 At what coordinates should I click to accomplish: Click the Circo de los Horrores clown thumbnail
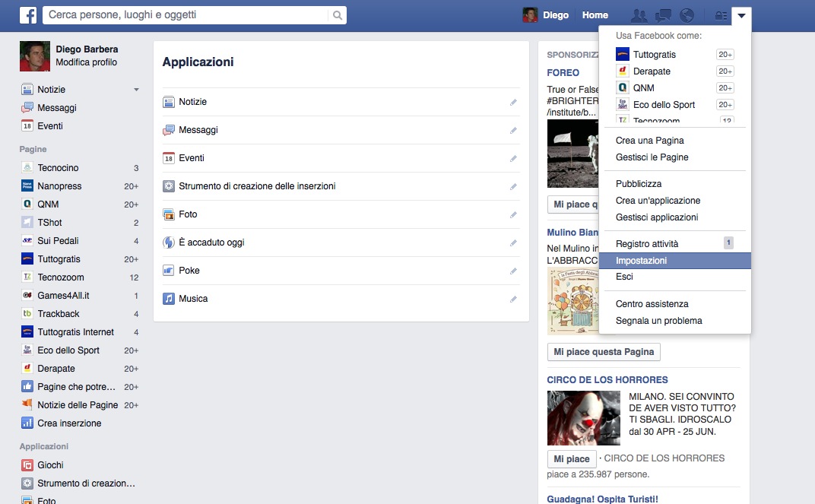(x=584, y=418)
